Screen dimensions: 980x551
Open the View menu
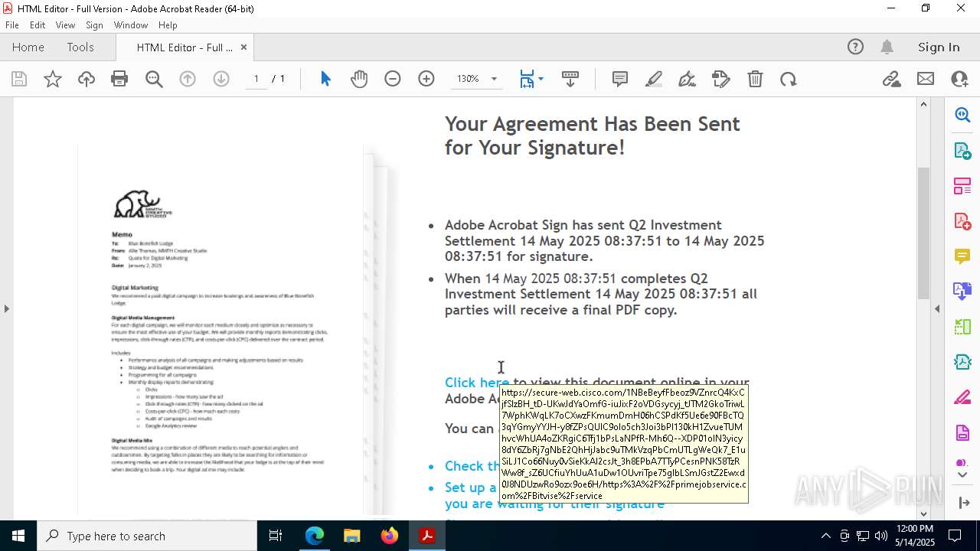pos(65,24)
